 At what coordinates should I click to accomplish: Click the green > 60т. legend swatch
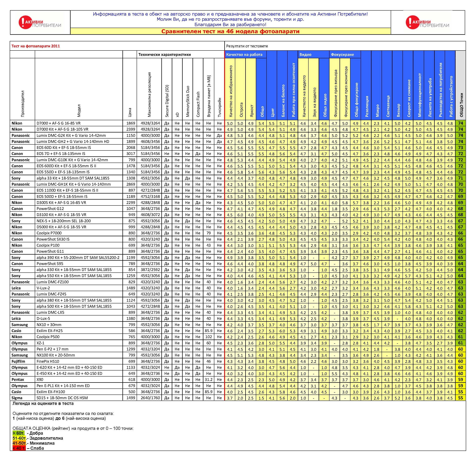(x=19, y=433)
